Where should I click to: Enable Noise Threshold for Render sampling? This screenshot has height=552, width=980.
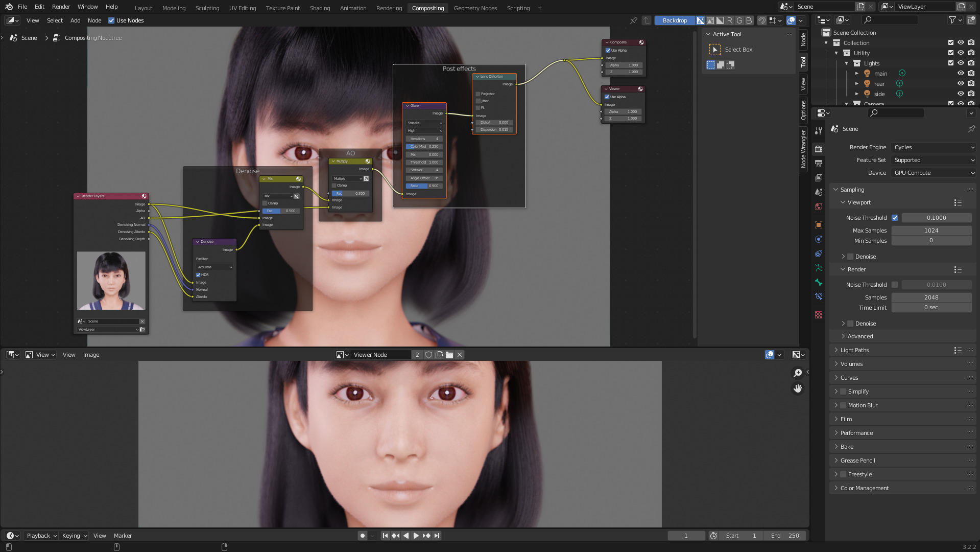coord(895,285)
